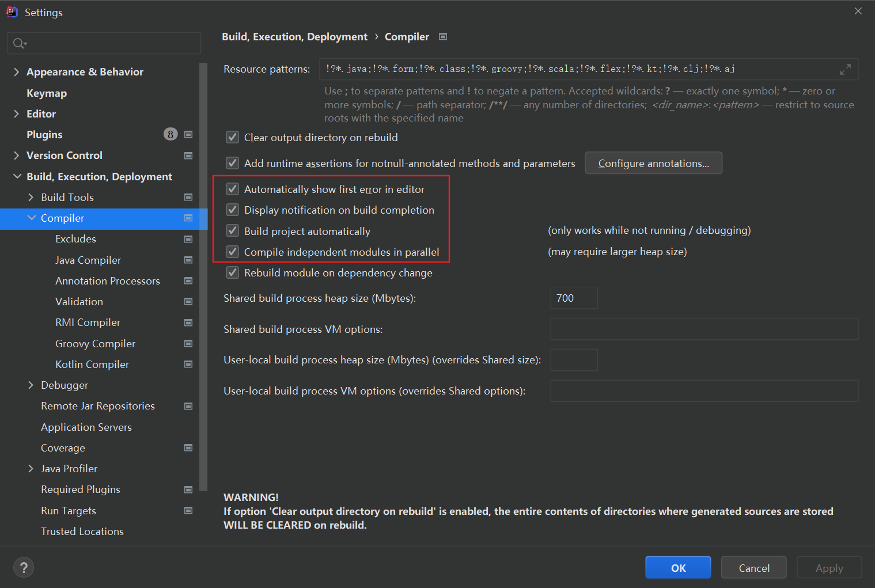This screenshot has width=875, height=588.
Task: Select Kotlin Compiler in the tree
Action: (92, 365)
